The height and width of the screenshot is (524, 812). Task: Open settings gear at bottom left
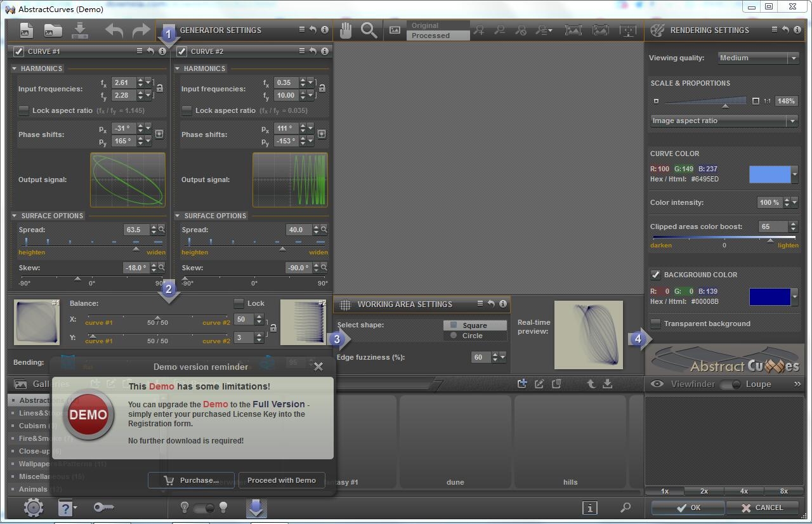tap(34, 507)
